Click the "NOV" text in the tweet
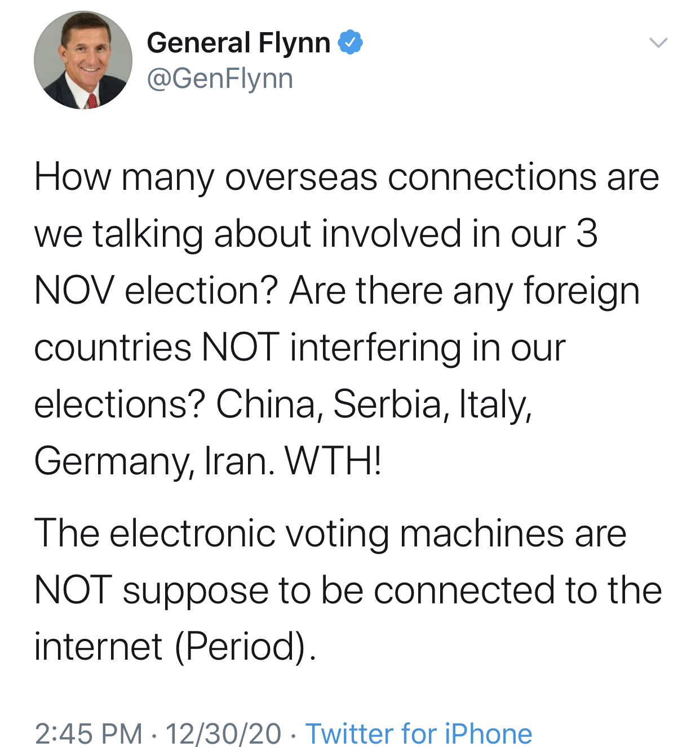Viewport: 700px width, 747px height. point(74,291)
